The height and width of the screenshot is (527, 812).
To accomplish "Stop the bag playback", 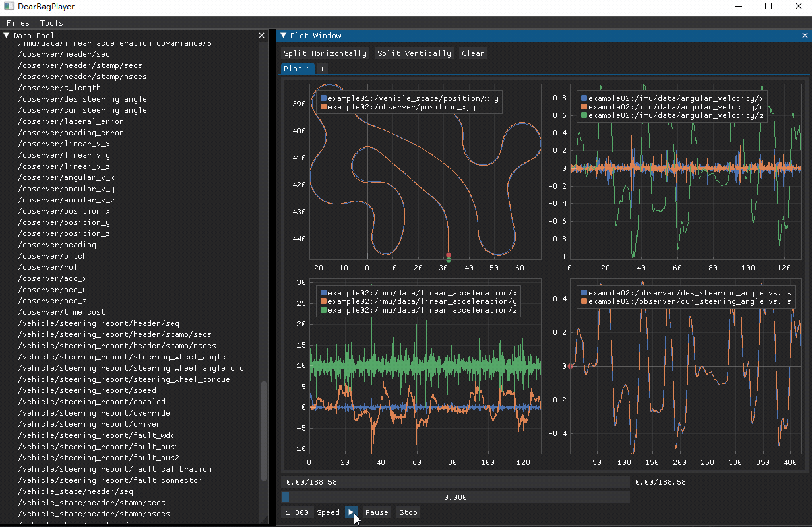I will (408, 512).
